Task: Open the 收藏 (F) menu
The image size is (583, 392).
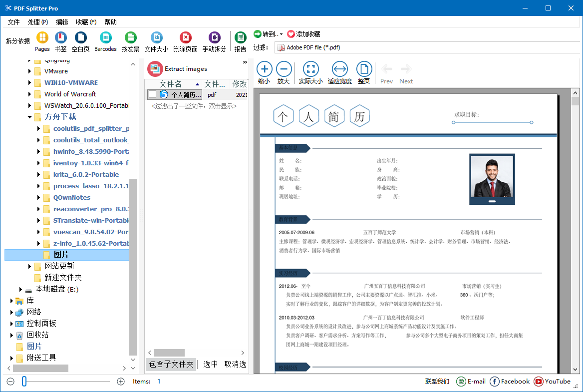Action: coord(86,22)
